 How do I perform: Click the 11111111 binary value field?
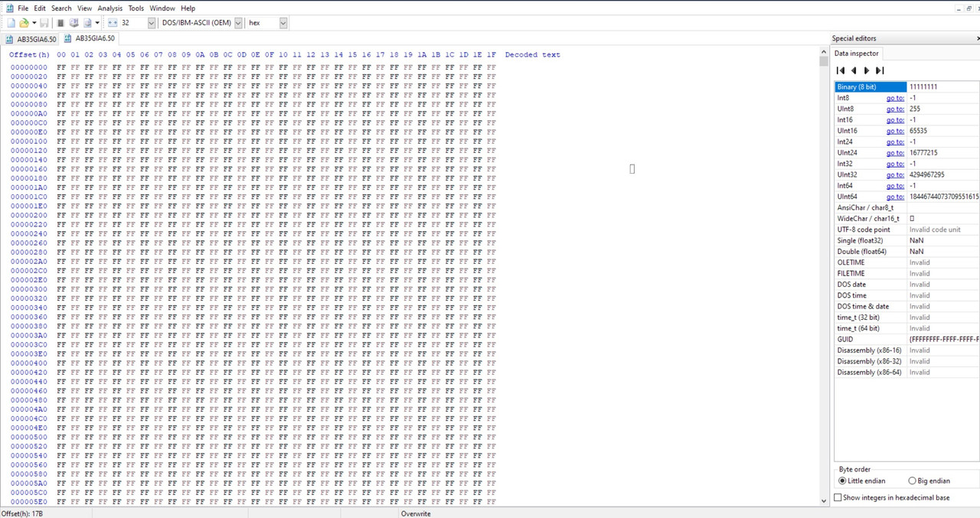[x=943, y=86]
